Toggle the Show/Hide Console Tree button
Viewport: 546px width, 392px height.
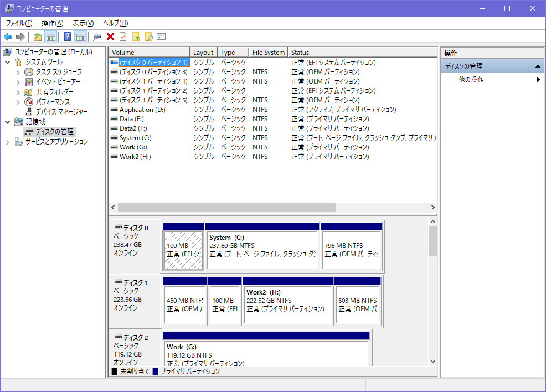point(51,37)
